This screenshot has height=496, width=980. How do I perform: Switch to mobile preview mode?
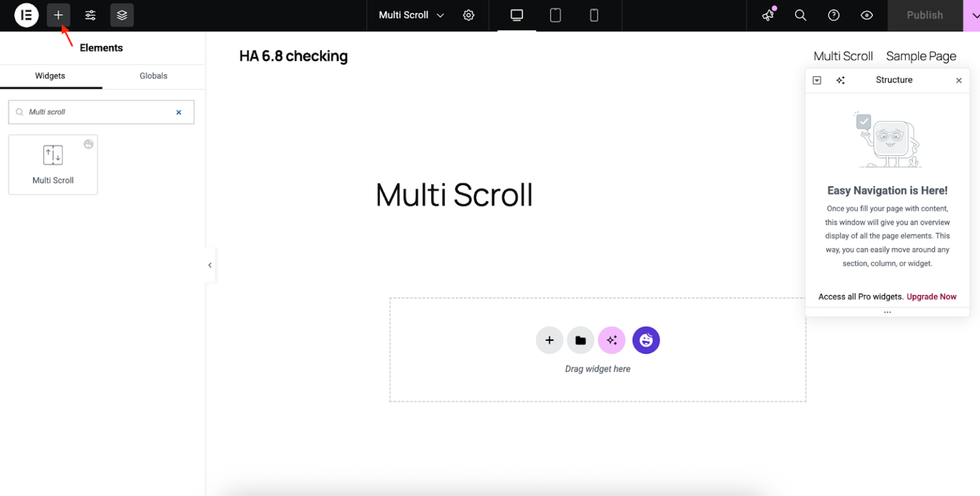point(594,15)
